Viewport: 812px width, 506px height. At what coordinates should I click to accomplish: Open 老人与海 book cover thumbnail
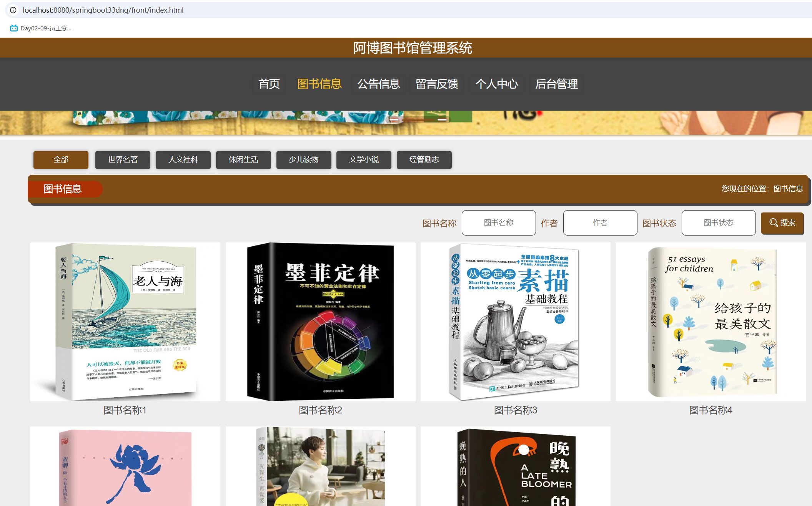pos(125,322)
